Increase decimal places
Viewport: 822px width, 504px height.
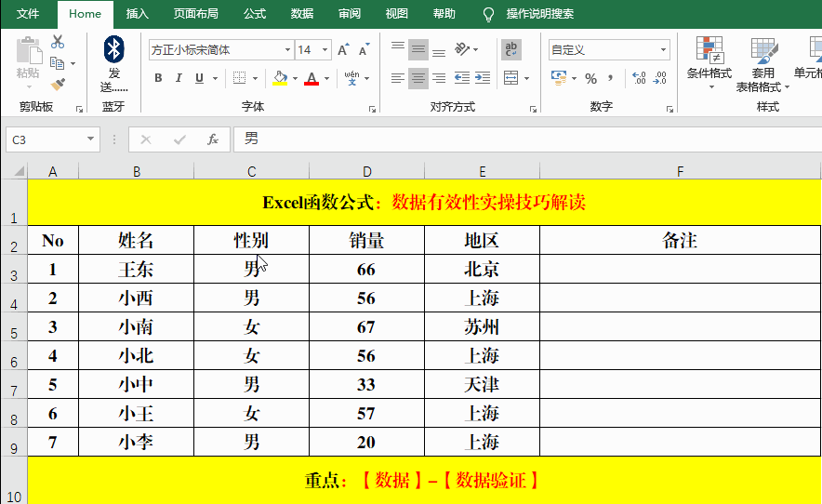[639, 78]
